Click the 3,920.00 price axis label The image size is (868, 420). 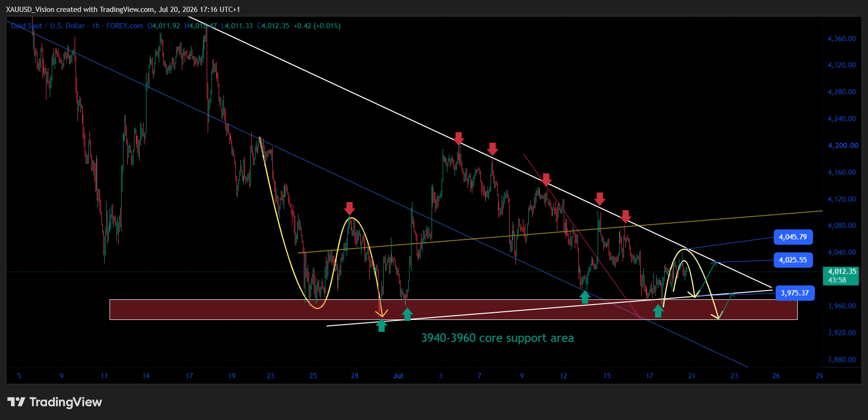click(x=842, y=333)
